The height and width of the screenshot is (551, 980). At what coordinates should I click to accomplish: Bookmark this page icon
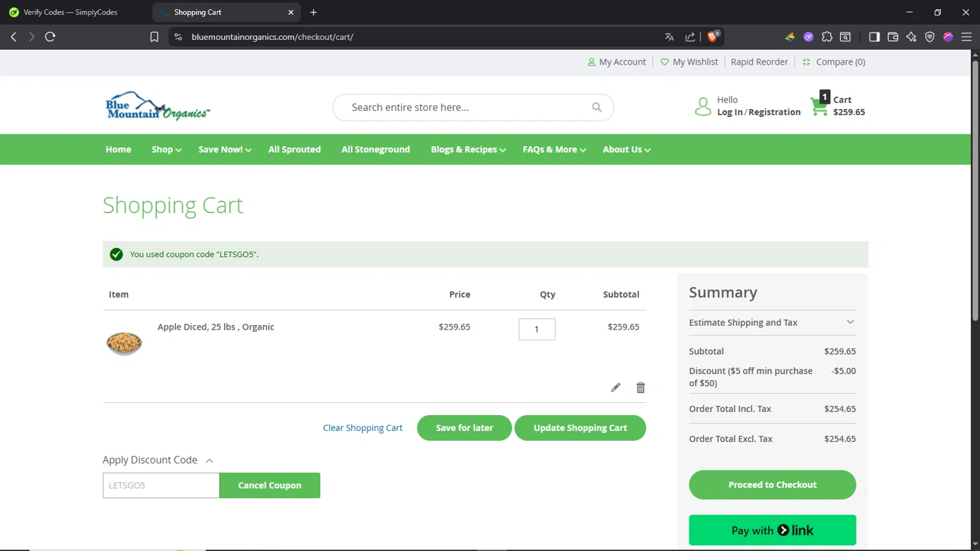pos(154,37)
